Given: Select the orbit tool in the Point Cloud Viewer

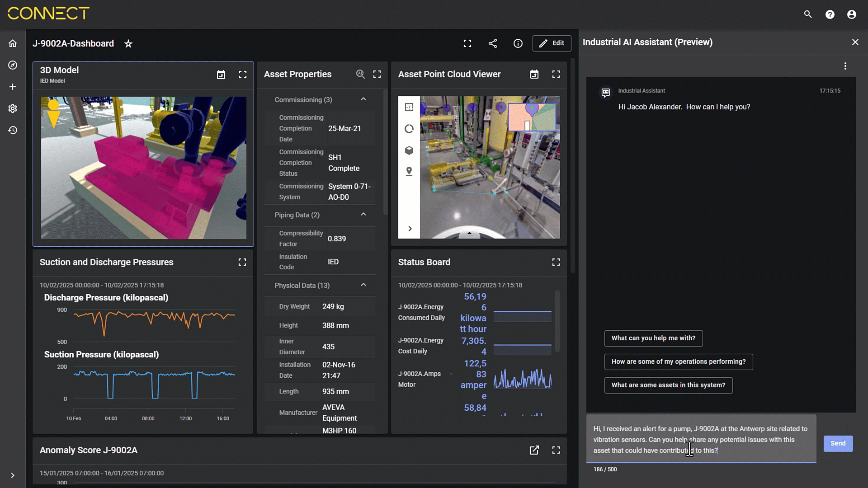Looking at the screenshot, I should click(409, 129).
